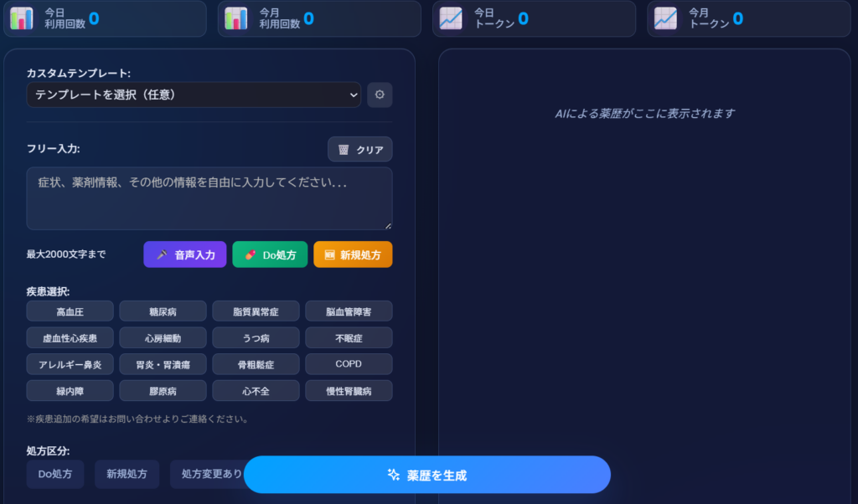858x504 pixels.
Task: Clear the free input with クリア
Action: pyautogui.click(x=359, y=149)
